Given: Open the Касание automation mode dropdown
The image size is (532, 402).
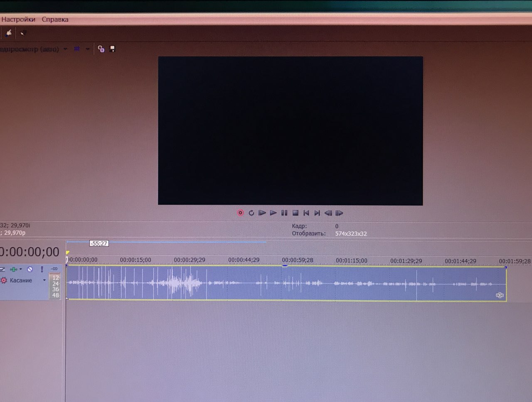Looking at the screenshot, I should [x=44, y=280].
